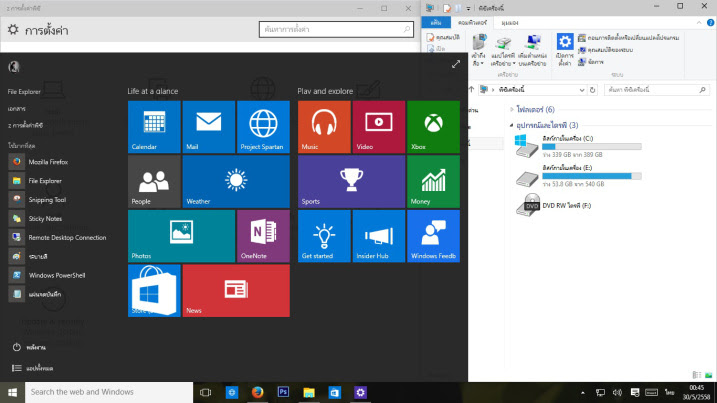Click Uninstall or change a program in ribbon
Screen dimensions: 717x403
click(628, 38)
